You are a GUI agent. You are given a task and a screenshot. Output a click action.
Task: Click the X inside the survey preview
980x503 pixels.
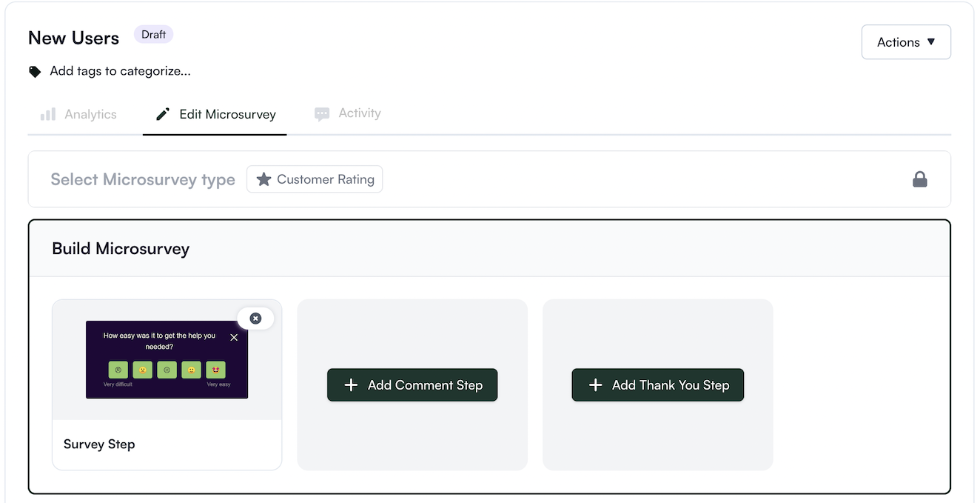[234, 337]
